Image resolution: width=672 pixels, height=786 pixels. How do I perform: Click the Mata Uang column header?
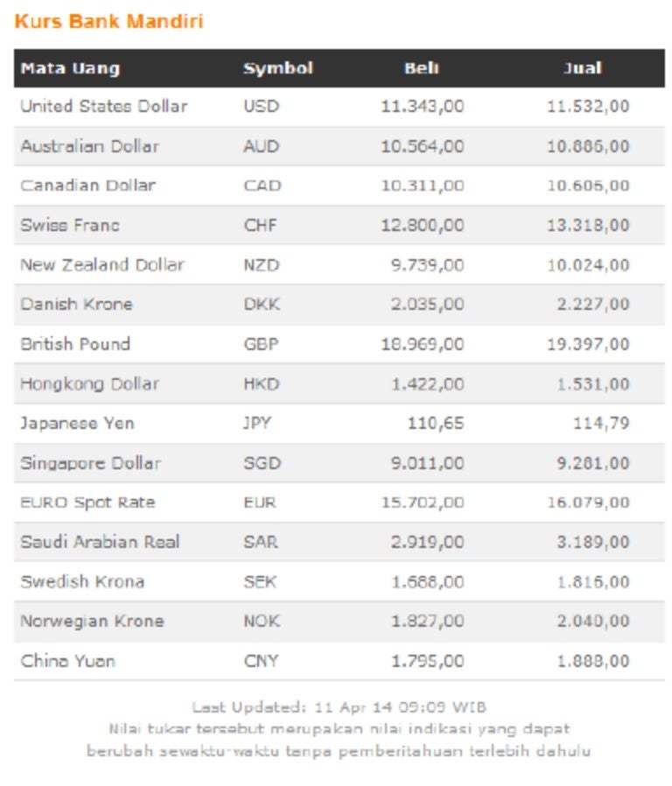tap(70, 68)
